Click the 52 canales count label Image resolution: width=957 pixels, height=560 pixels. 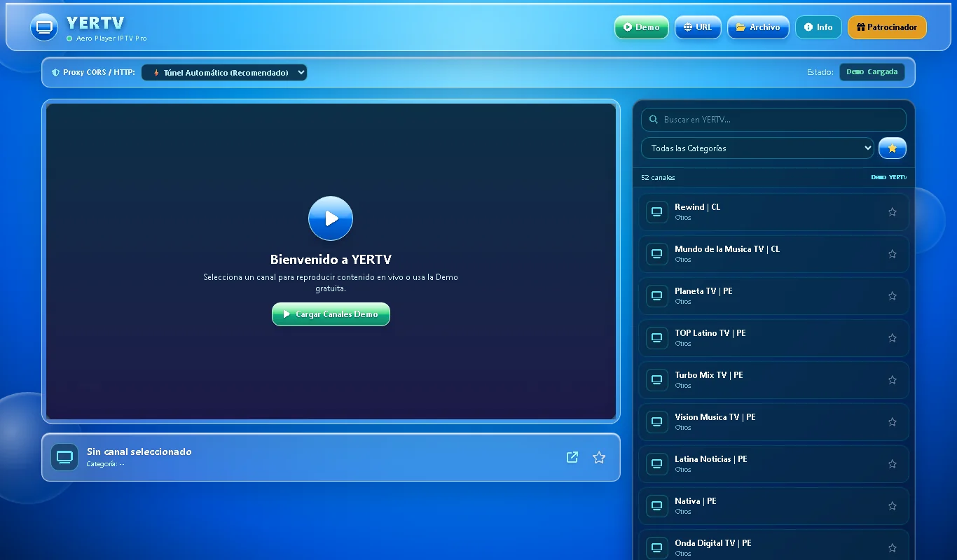[658, 178]
